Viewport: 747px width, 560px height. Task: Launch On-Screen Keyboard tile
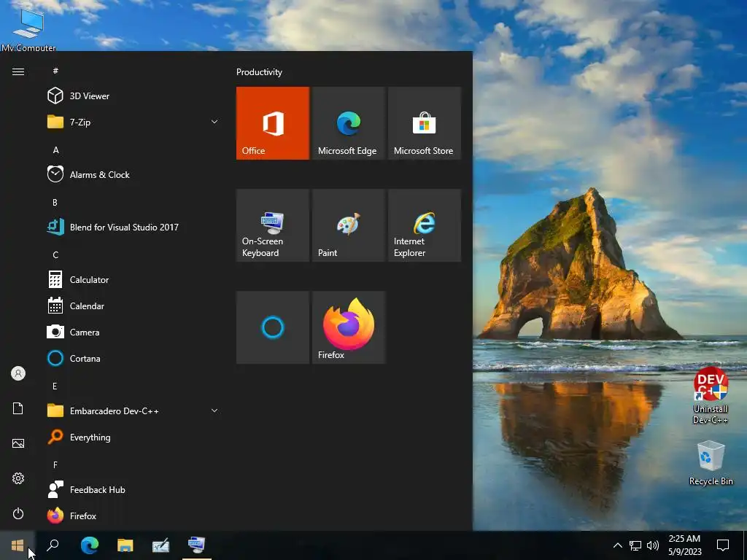point(273,225)
